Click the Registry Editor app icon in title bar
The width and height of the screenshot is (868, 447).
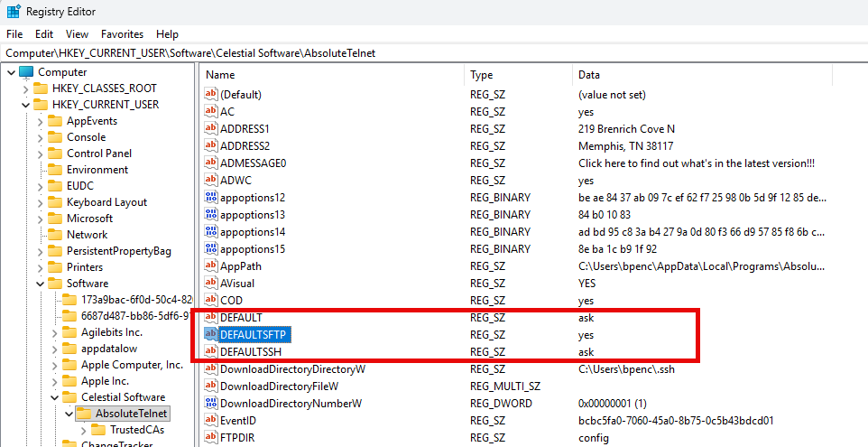click(x=14, y=12)
